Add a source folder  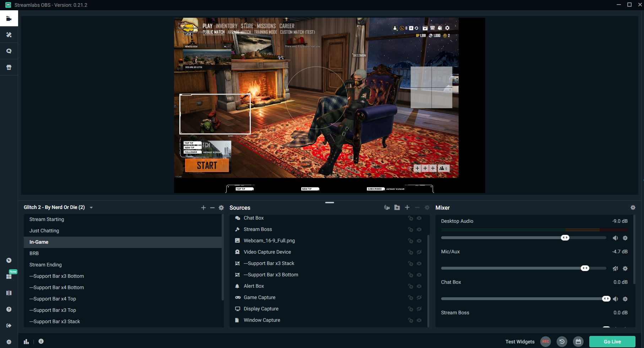[397, 208]
